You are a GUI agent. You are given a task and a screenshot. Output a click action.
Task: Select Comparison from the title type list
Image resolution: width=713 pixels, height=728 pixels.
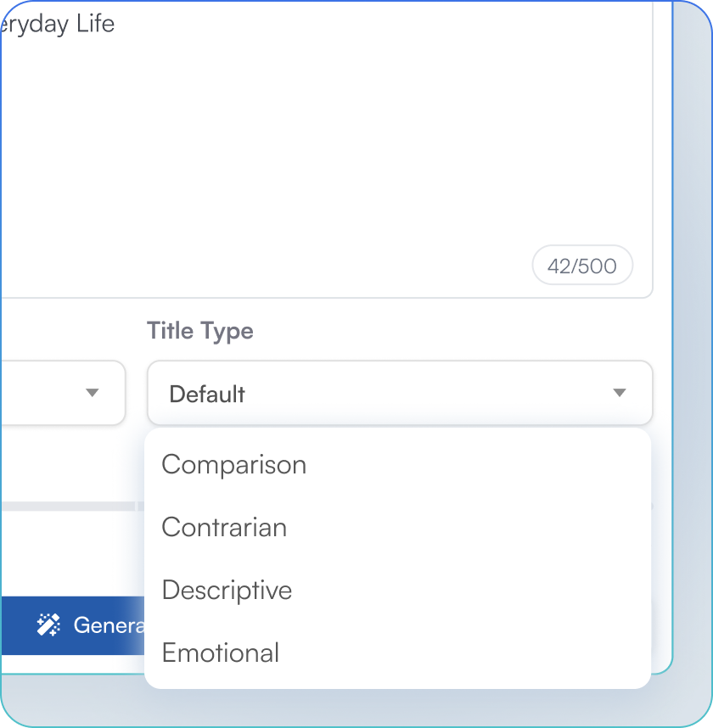coord(233,464)
